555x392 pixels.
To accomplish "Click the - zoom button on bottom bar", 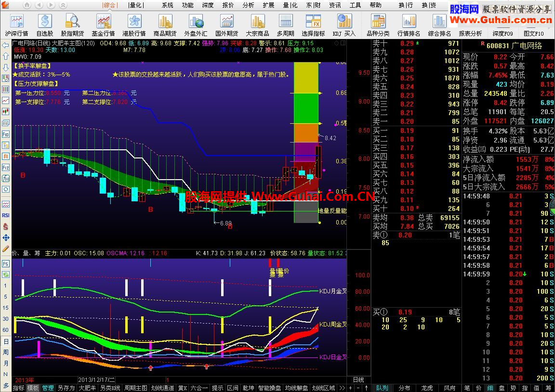I will pyautogui.click(x=358, y=388).
